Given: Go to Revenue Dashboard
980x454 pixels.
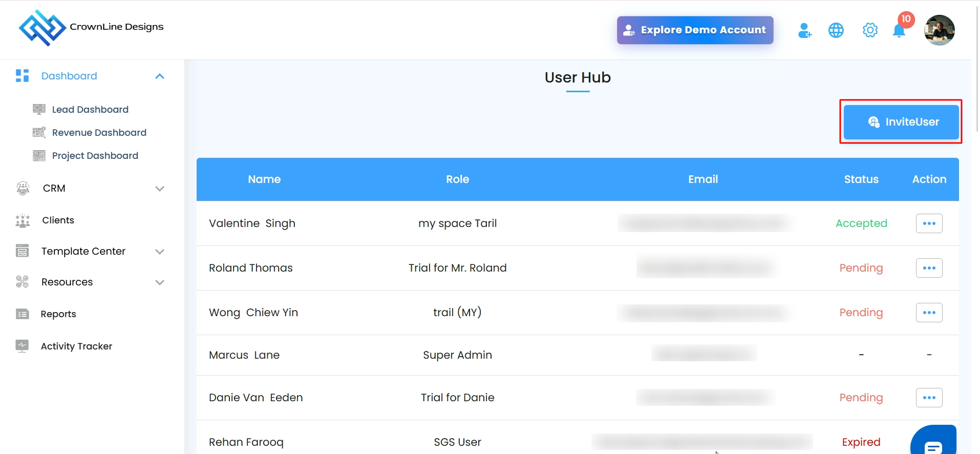Looking at the screenshot, I should tap(99, 133).
